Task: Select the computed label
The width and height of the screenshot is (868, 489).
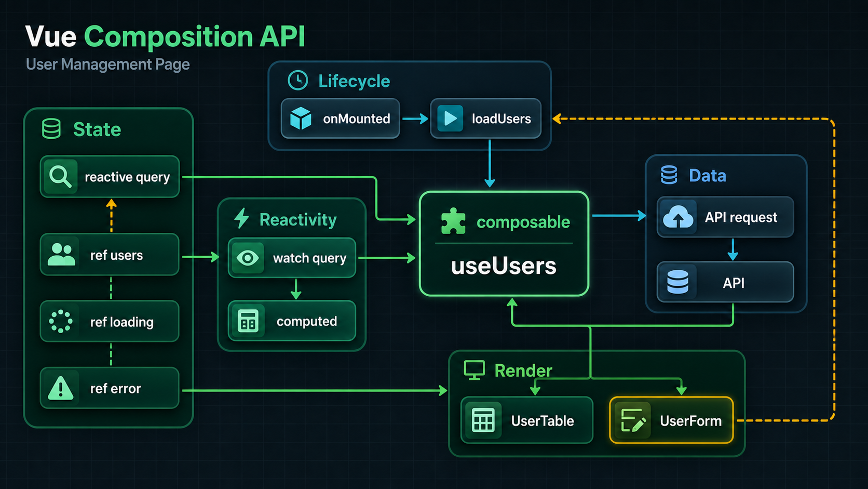Action: point(307,322)
